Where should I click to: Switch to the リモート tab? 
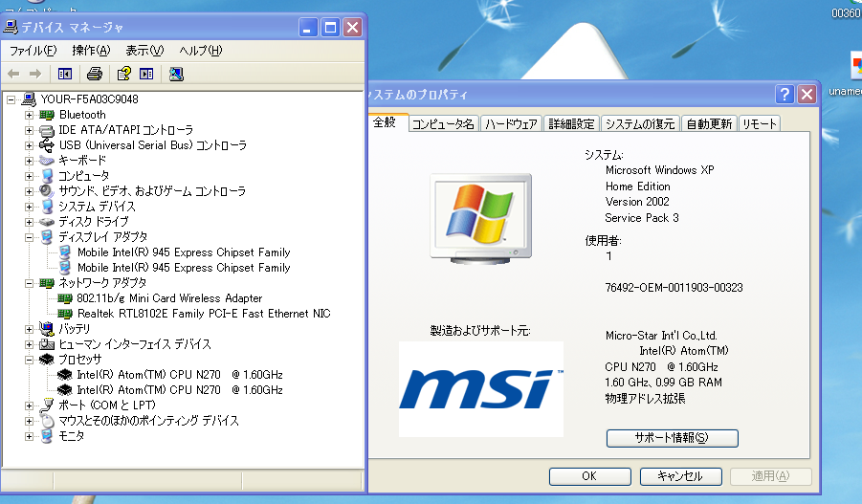(x=760, y=124)
